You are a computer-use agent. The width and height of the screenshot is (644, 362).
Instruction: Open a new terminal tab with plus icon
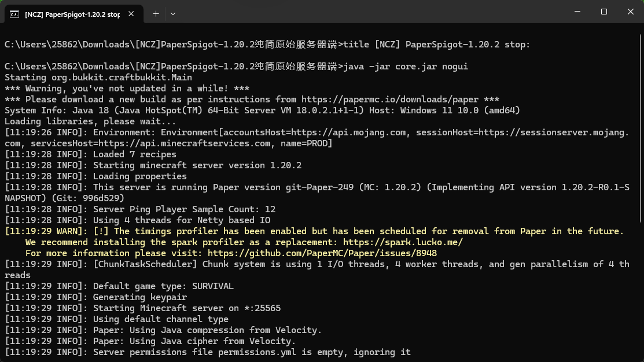click(x=156, y=13)
